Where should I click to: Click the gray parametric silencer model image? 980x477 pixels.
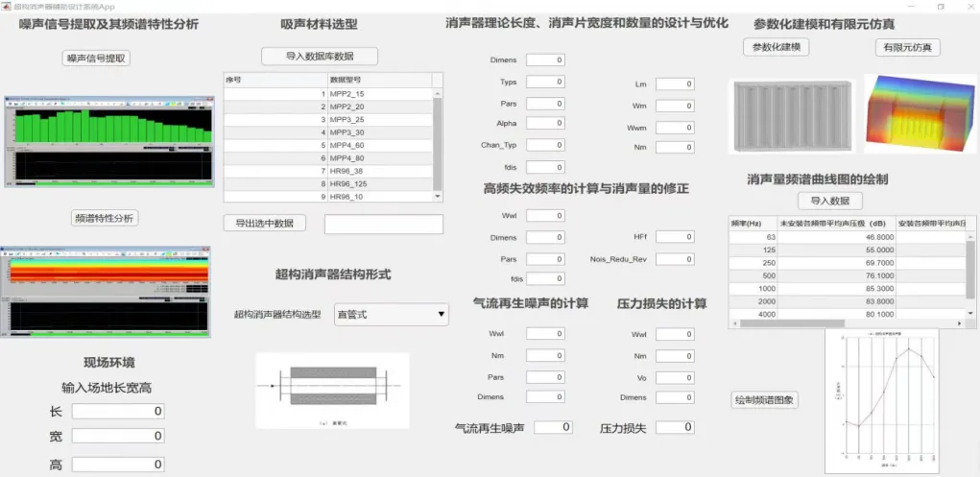(x=792, y=117)
